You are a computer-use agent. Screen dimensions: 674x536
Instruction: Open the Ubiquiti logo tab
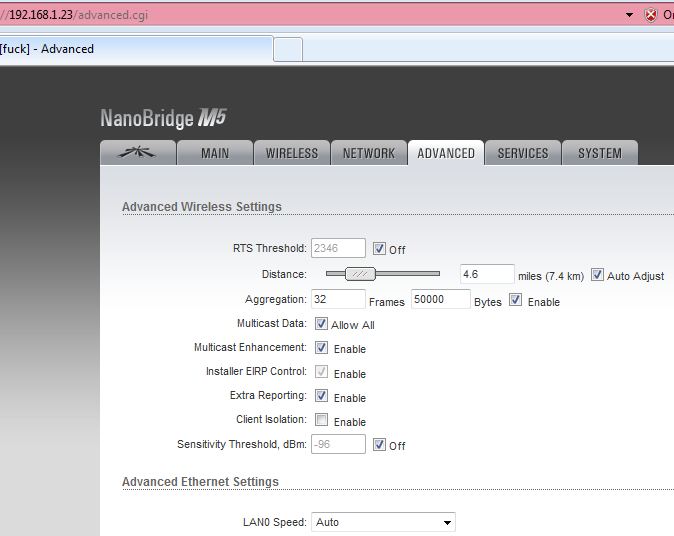click(138, 153)
